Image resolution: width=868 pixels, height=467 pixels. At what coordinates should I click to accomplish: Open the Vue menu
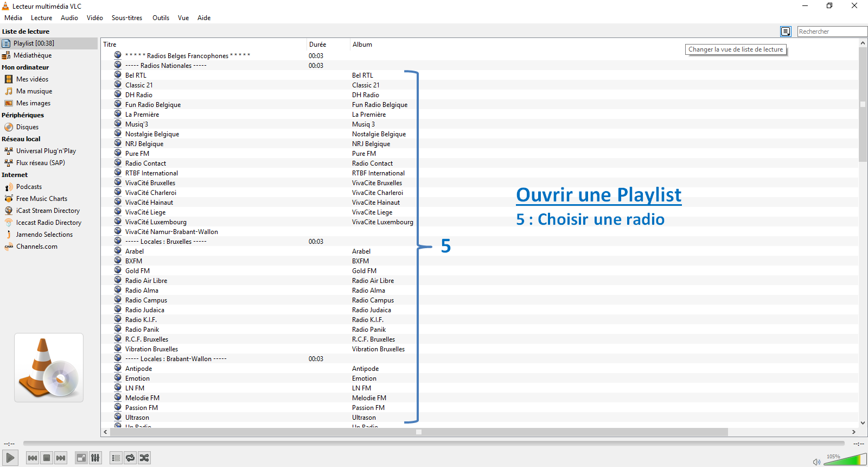tap(183, 18)
